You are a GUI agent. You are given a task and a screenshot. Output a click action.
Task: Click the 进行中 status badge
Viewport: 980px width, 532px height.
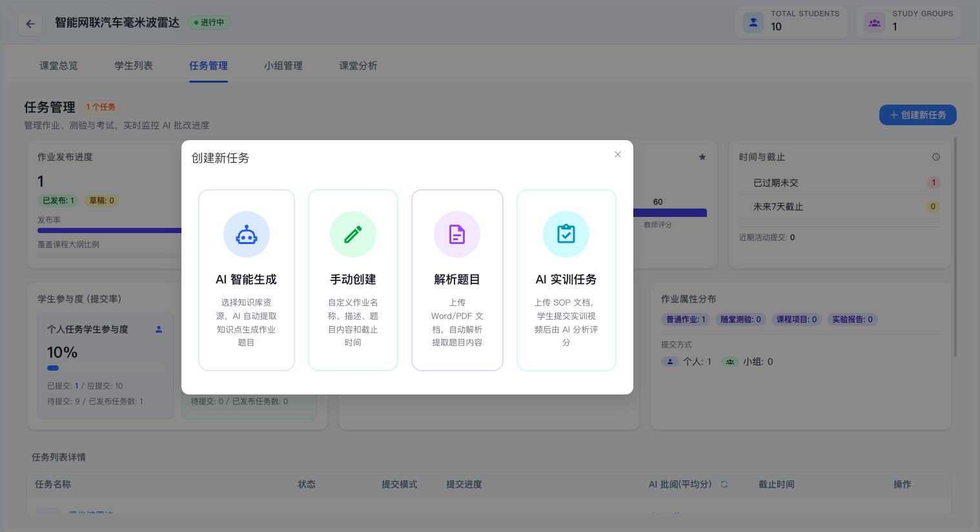point(209,23)
